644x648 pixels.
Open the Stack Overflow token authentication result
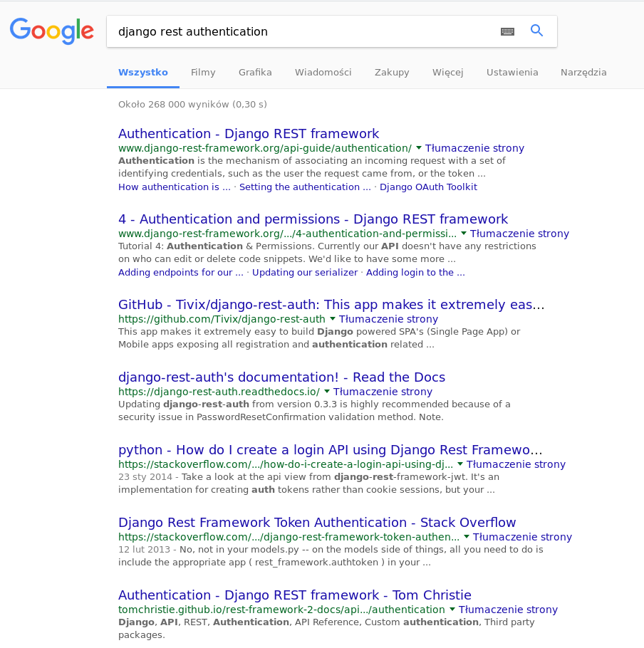tap(317, 522)
